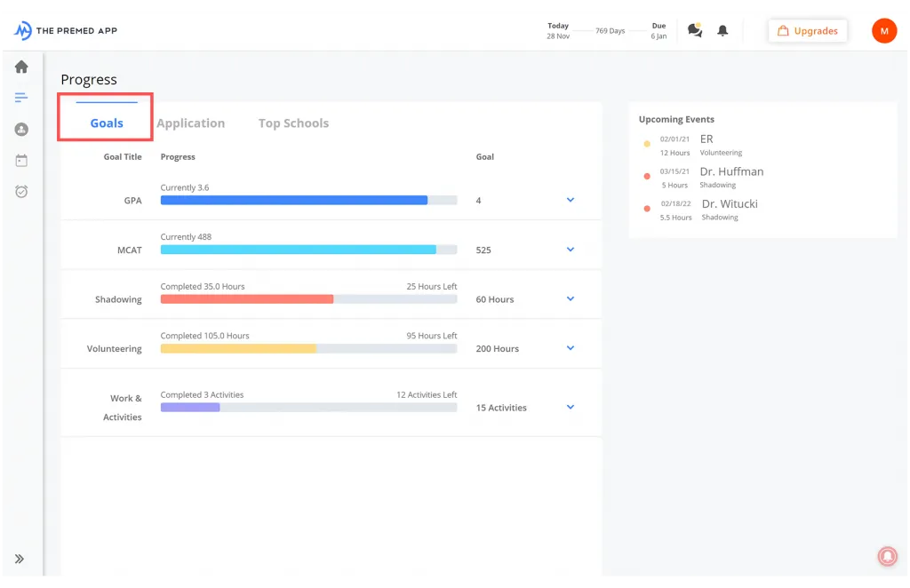Open red support chat bubble icon
This screenshot has width=910, height=588.
click(888, 556)
